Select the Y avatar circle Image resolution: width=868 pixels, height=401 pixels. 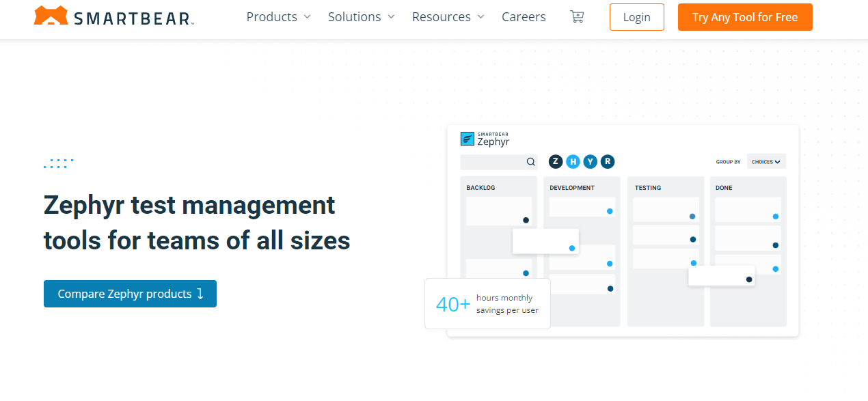(590, 162)
